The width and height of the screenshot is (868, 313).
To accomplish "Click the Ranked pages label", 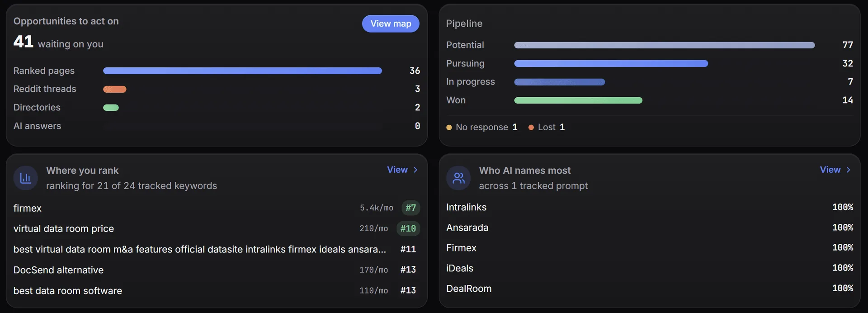I will tap(44, 71).
